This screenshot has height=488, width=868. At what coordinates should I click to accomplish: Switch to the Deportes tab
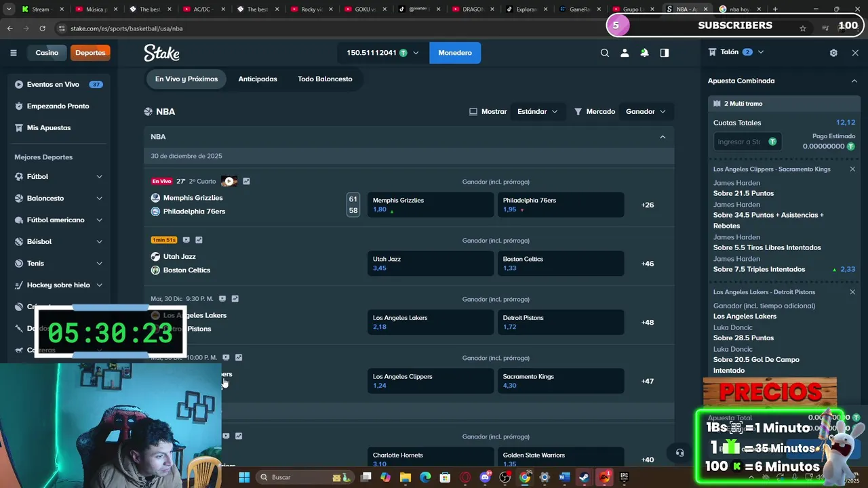[90, 53]
